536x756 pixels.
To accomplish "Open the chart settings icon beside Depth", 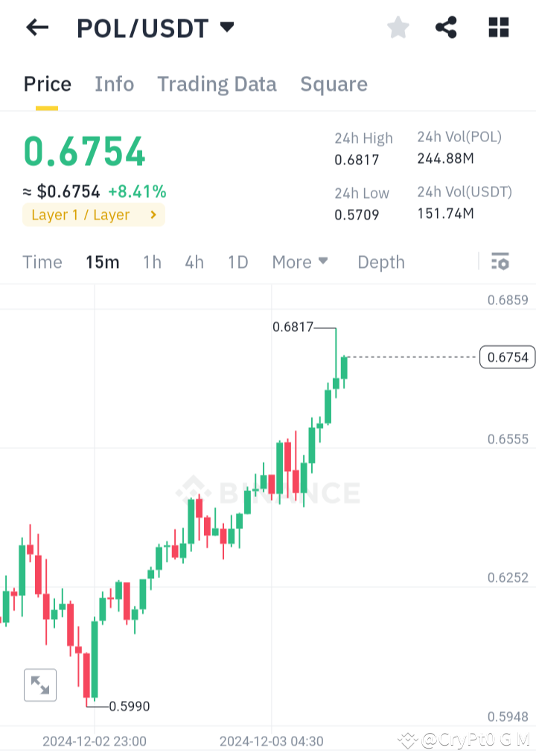I will click(500, 262).
